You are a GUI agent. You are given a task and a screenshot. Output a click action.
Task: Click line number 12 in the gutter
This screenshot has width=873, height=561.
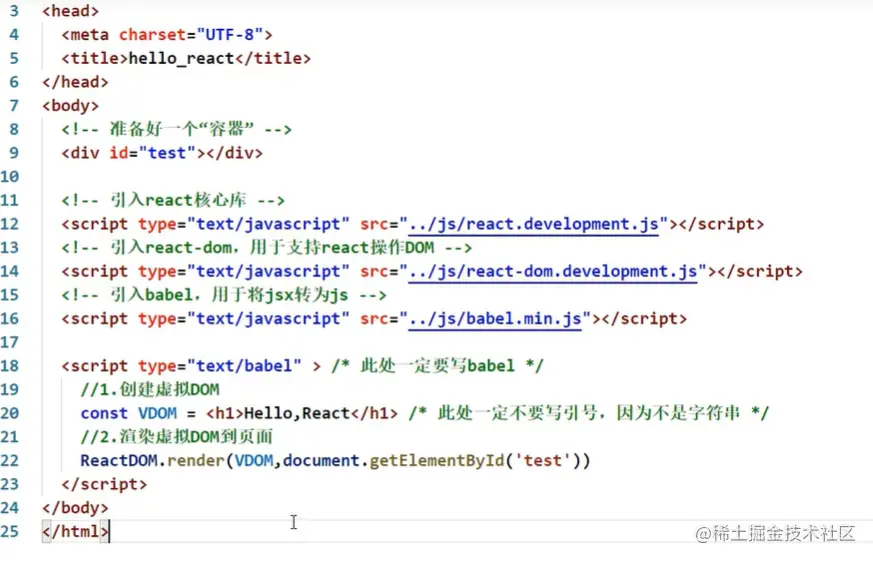[9, 224]
